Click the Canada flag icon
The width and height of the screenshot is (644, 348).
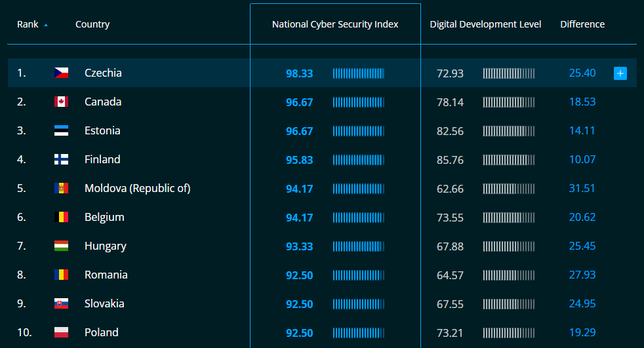tap(61, 102)
